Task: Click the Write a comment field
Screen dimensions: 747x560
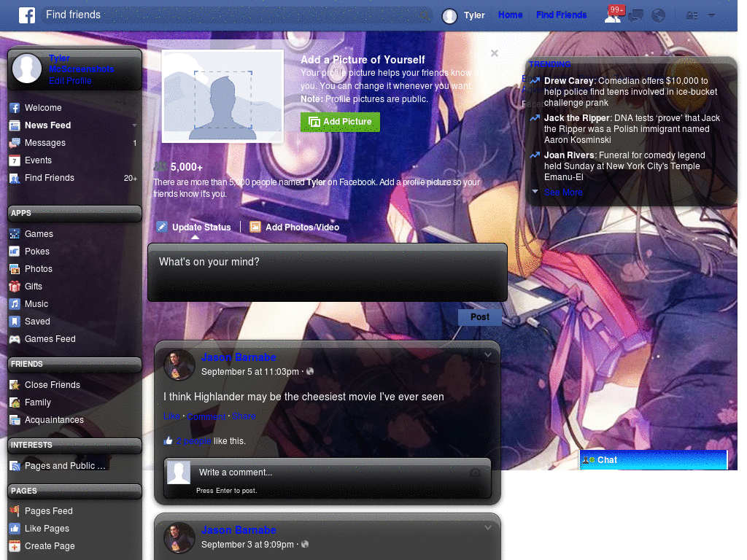Action: [x=329, y=472]
